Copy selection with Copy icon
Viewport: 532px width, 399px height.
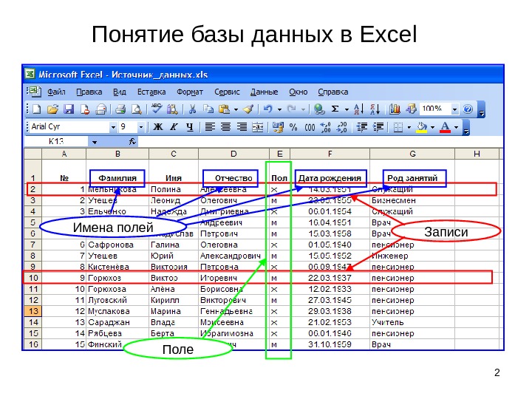click(x=208, y=109)
